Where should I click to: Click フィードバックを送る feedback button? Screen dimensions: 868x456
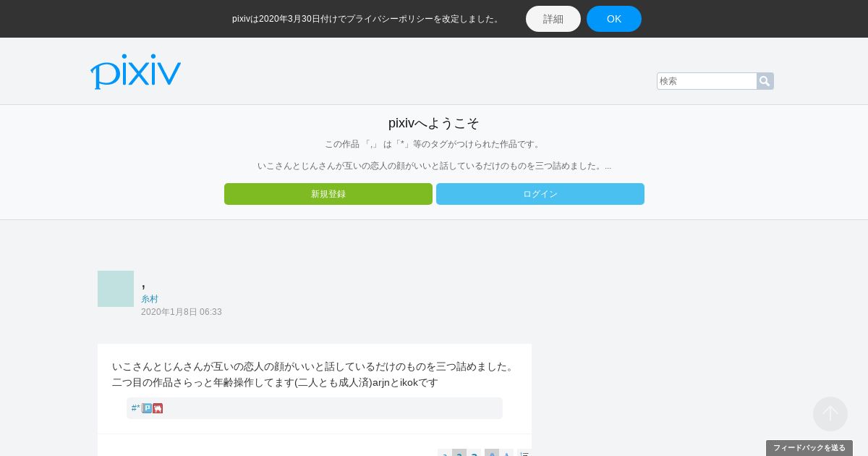(809, 448)
